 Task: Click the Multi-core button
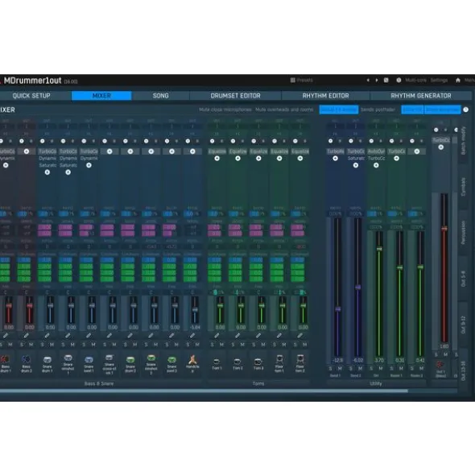click(415, 81)
